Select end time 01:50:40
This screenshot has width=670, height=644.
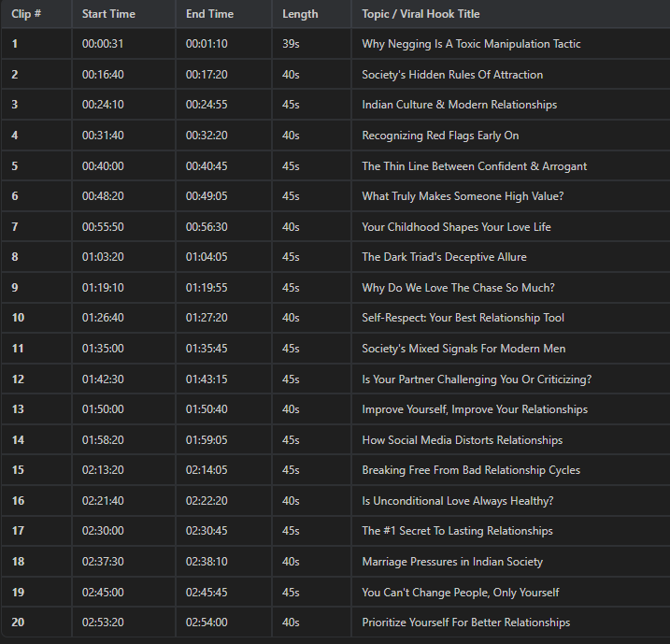point(207,409)
